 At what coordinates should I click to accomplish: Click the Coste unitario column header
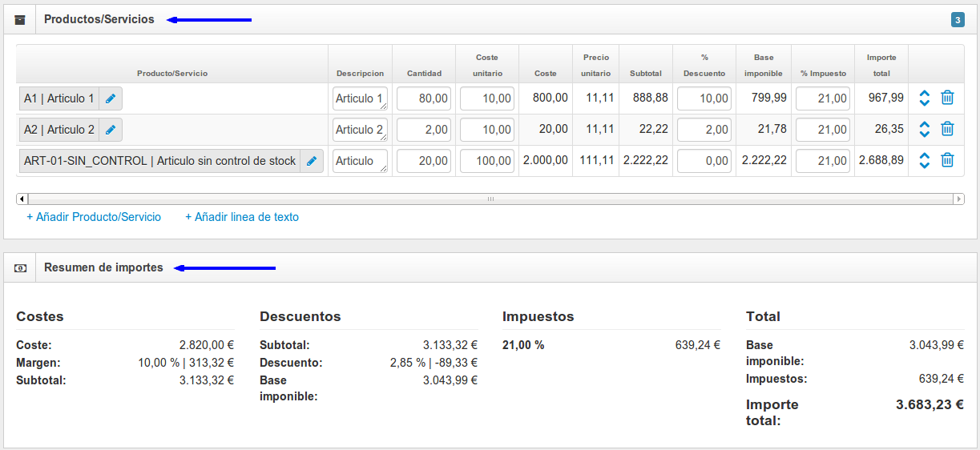click(x=487, y=66)
